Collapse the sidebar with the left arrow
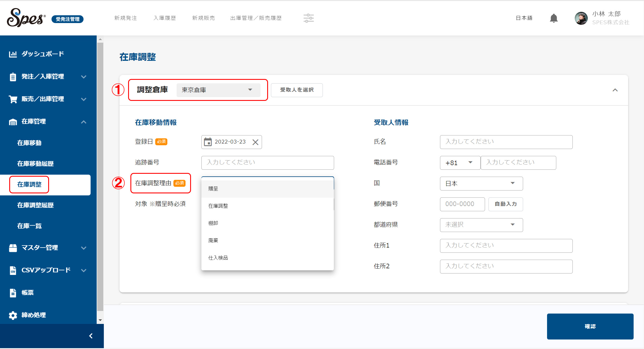Screen dimensions: 644x349 91,336
